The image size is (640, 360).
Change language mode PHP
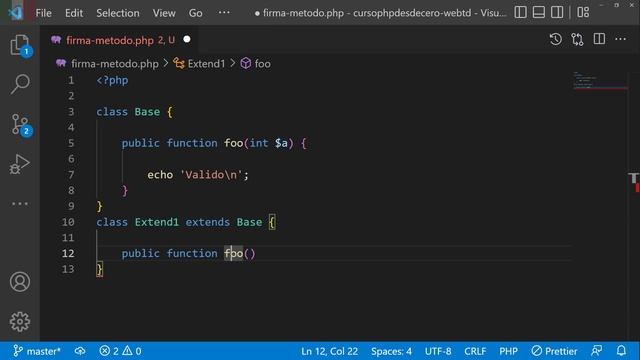point(508,351)
